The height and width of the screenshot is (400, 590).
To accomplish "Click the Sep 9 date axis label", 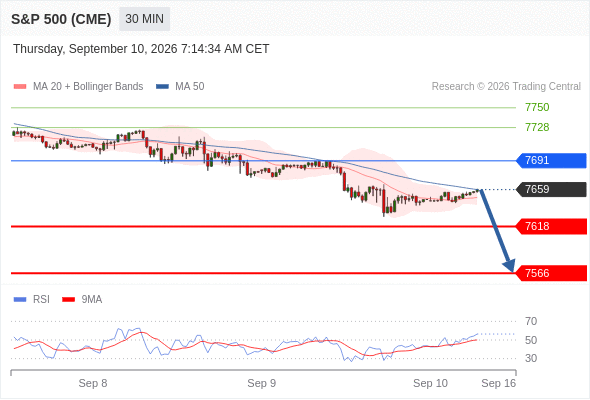I will point(262,383).
